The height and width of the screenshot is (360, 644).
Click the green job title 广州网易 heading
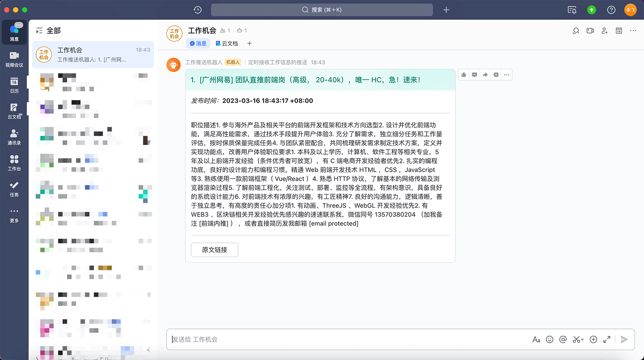(x=306, y=80)
